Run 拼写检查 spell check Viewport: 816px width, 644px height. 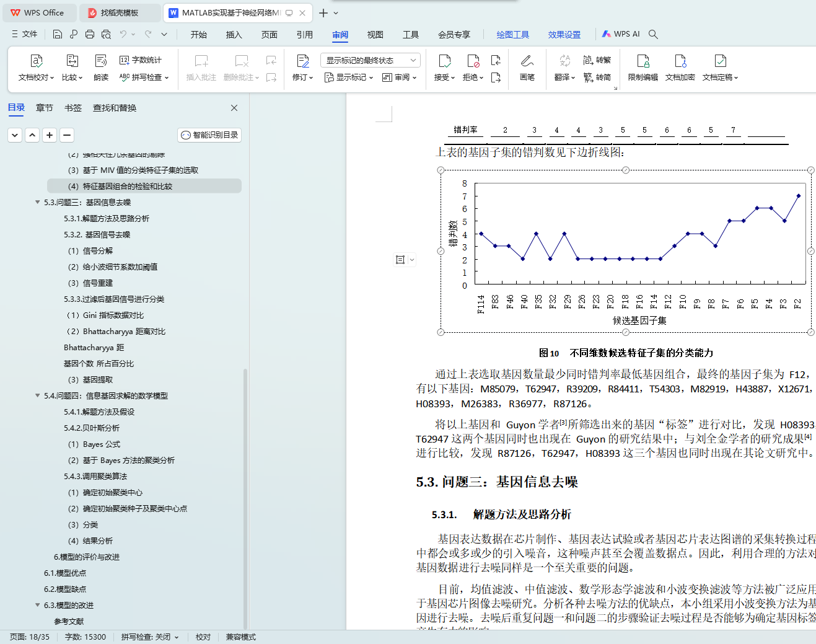coord(144,77)
